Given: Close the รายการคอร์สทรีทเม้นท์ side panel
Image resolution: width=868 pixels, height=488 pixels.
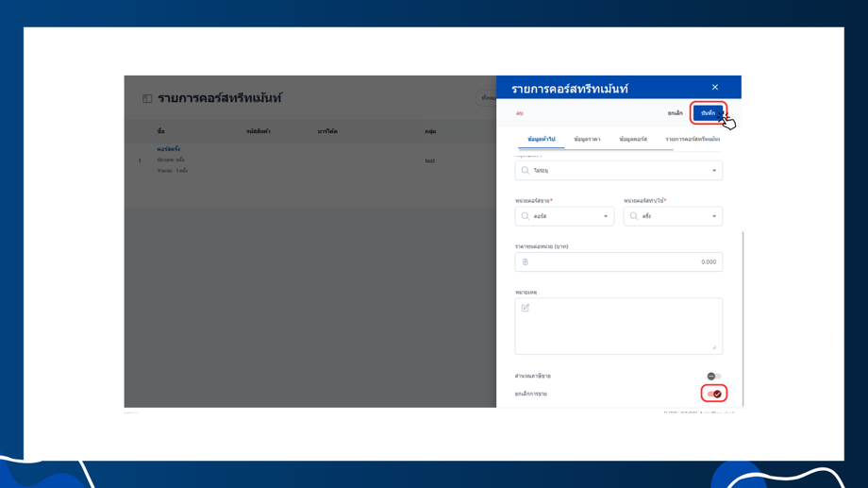Looking at the screenshot, I should click(714, 87).
